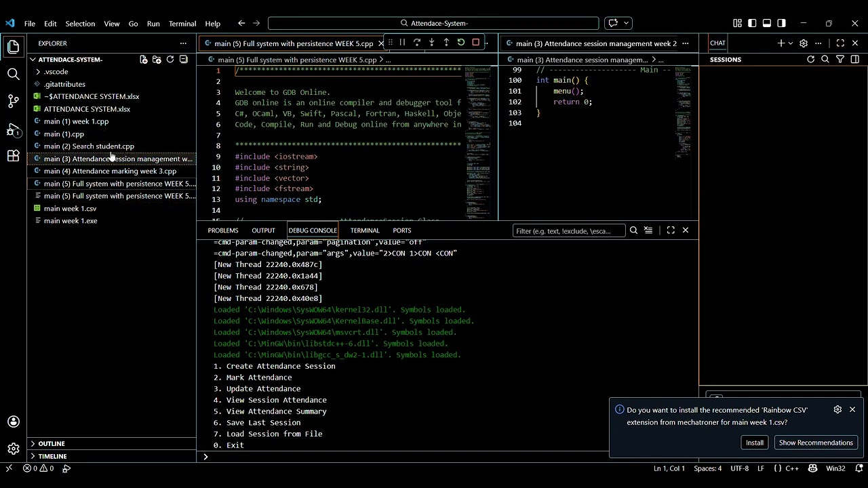Open the Selection menu

click(80, 23)
